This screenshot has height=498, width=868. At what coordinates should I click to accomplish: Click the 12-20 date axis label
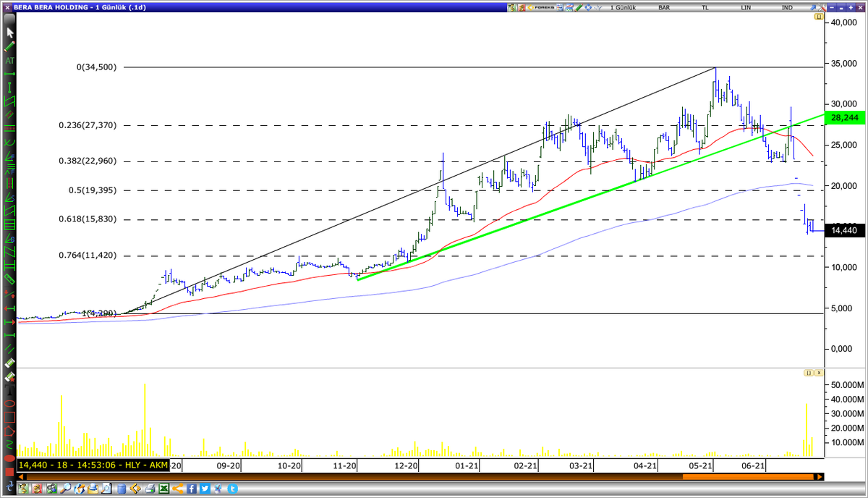(408, 466)
